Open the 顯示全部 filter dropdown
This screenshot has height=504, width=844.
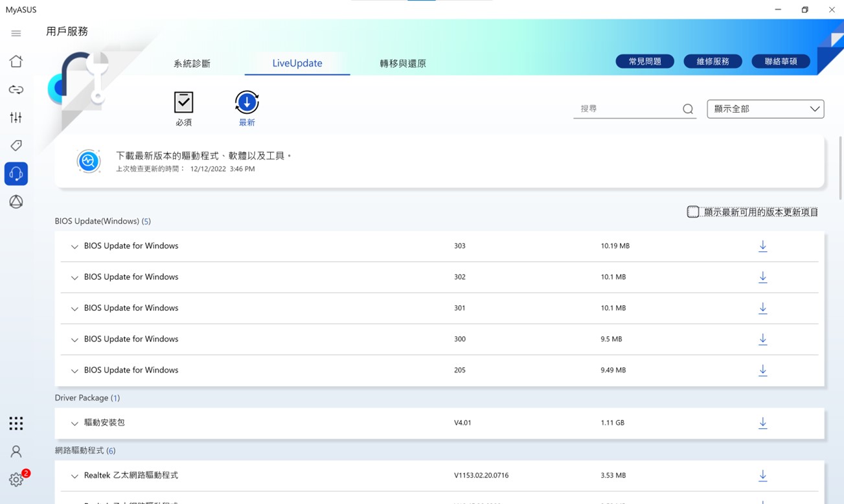pos(766,109)
